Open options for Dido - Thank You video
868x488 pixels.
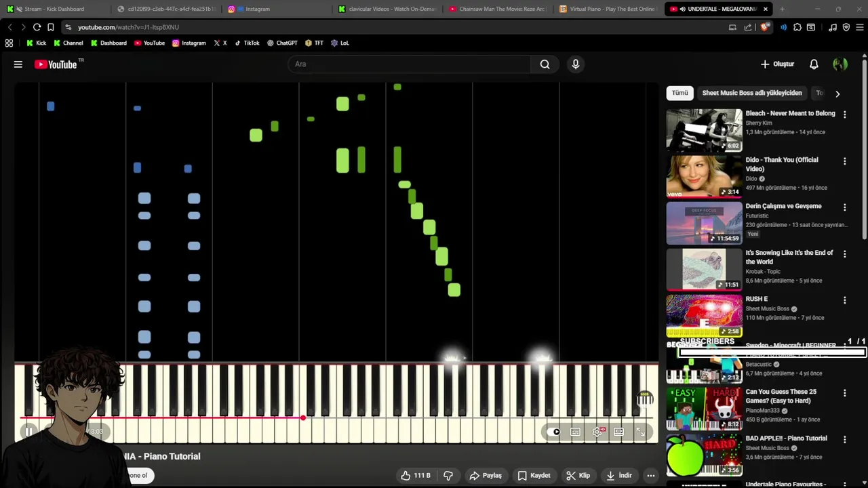(x=844, y=161)
